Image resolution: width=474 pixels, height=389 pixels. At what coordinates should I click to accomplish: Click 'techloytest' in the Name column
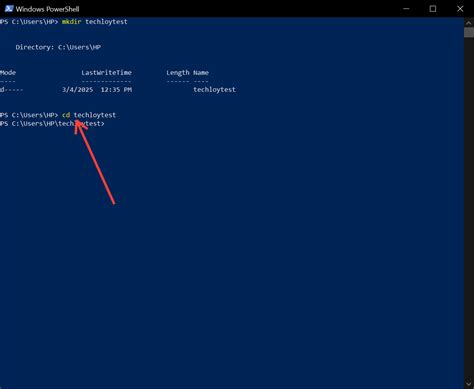(214, 89)
